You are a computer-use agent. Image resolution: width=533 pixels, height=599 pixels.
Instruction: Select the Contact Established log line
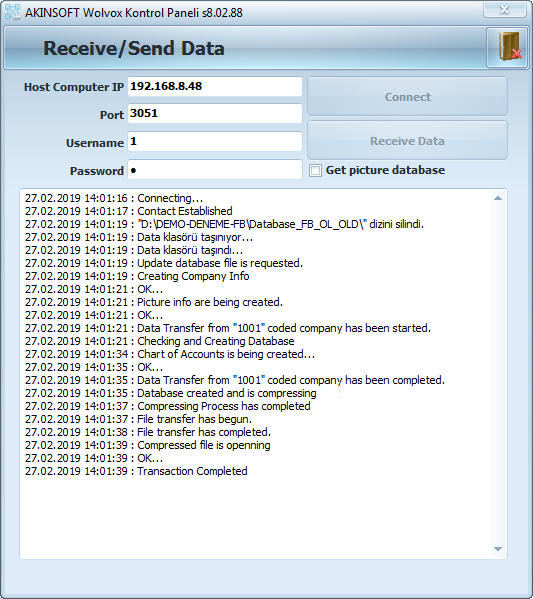[x=129, y=211]
